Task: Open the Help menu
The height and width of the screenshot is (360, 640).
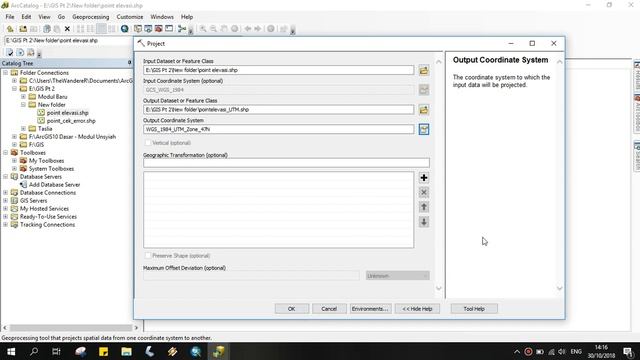Action: point(187,17)
